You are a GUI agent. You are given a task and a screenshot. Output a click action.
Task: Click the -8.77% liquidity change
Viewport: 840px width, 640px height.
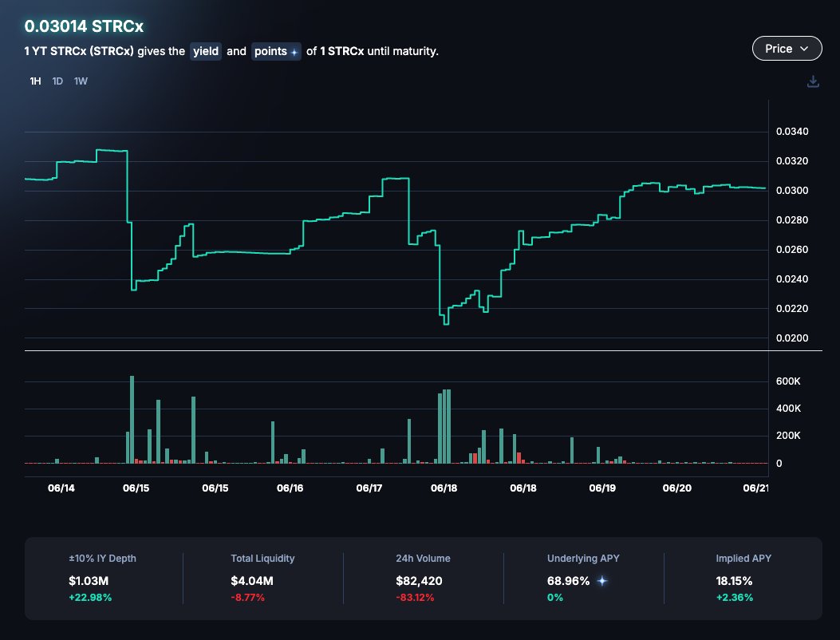click(x=247, y=598)
